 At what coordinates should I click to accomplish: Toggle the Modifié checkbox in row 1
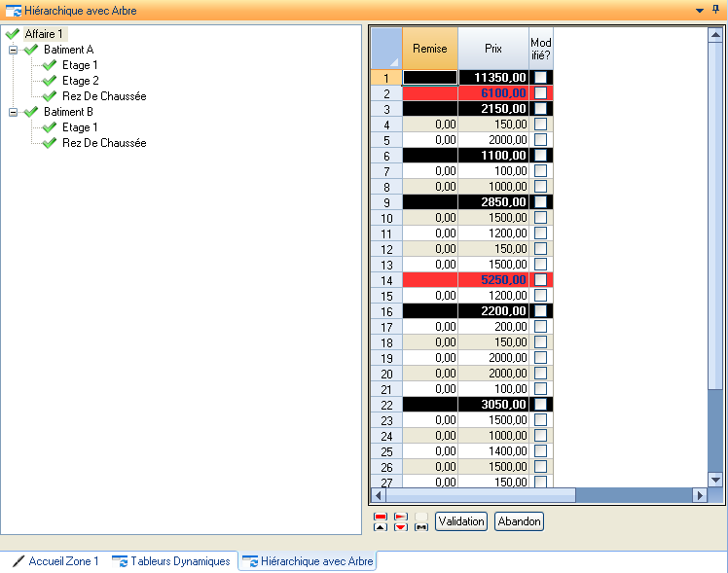[540, 77]
